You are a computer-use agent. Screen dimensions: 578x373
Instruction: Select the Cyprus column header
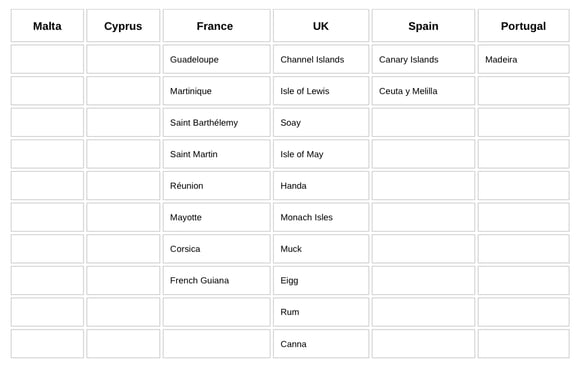[123, 26]
